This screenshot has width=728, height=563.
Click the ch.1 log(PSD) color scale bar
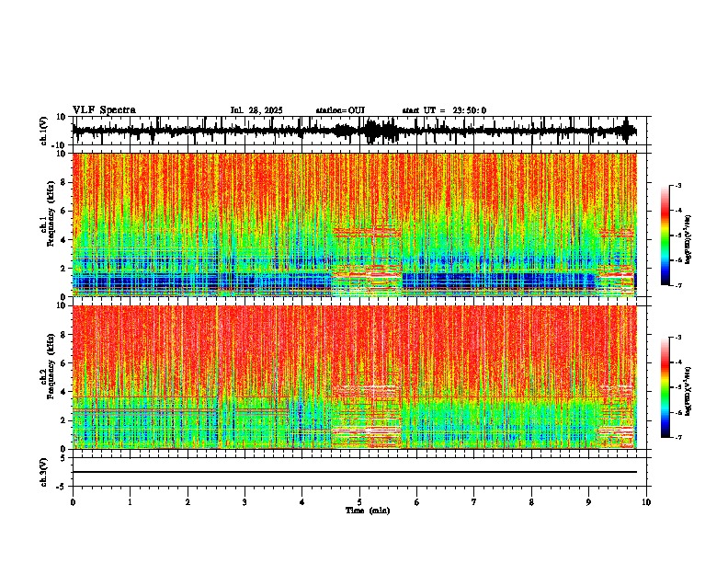coord(665,236)
